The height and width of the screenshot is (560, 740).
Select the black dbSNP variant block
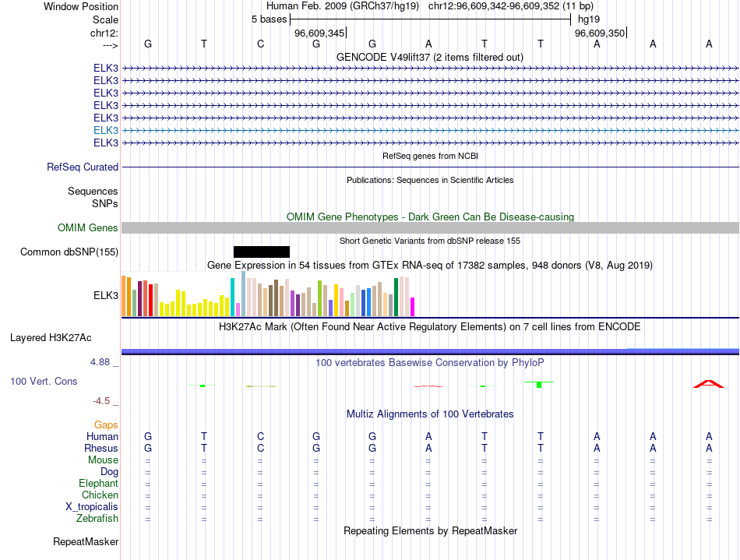tap(262, 252)
